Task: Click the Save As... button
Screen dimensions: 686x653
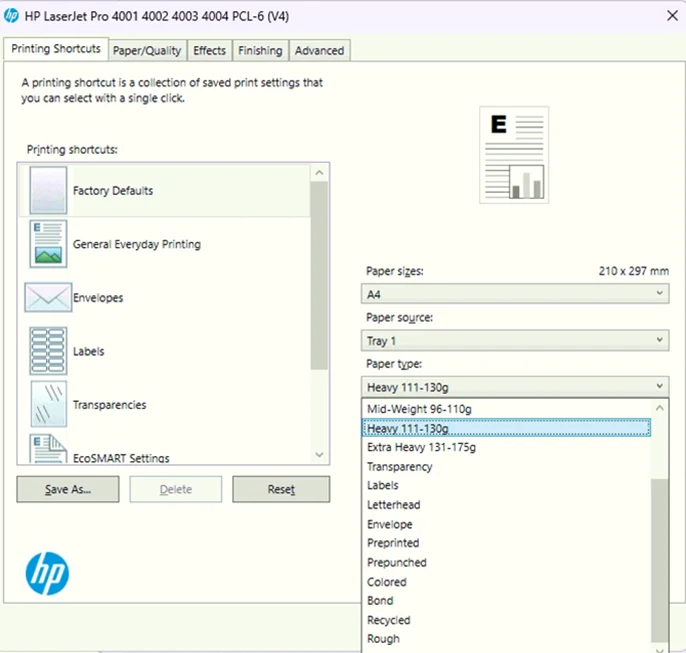Action: point(68,489)
